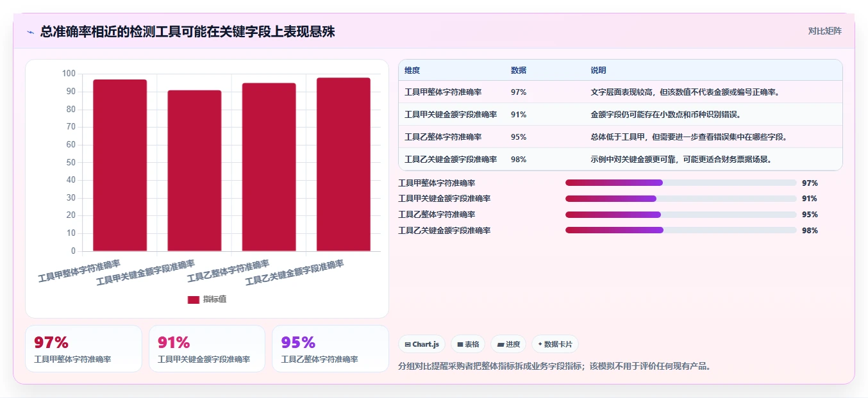The width and height of the screenshot is (868, 398).
Task: Click the 对比矩阵 label in the header
Action: pos(825,31)
